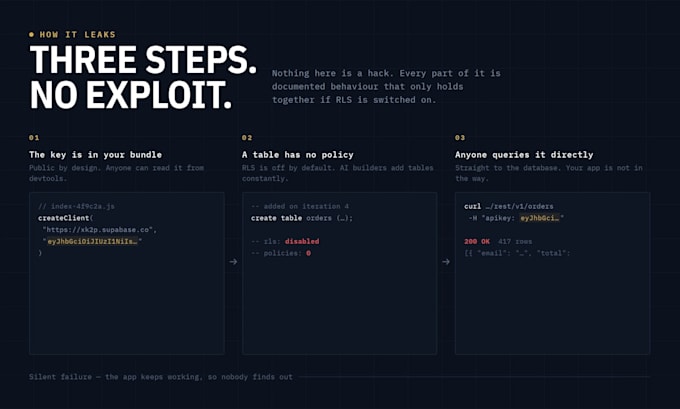The height and width of the screenshot is (409, 680).
Task: Click the 'https://xk2p.supabase.co' URL string
Action: (x=99, y=229)
